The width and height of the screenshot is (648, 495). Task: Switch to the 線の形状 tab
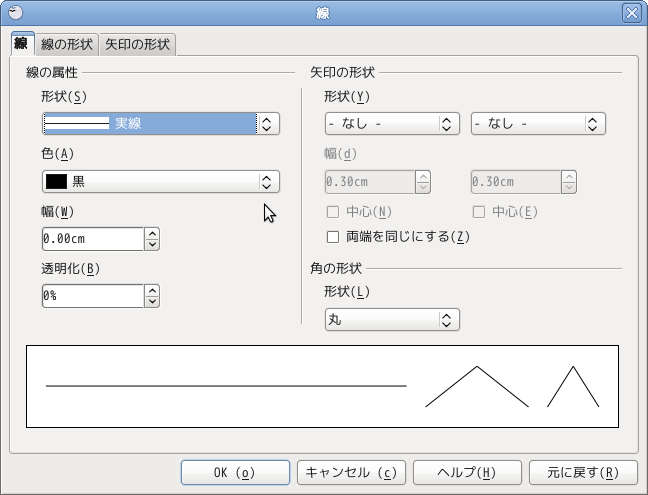tap(67, 45)
